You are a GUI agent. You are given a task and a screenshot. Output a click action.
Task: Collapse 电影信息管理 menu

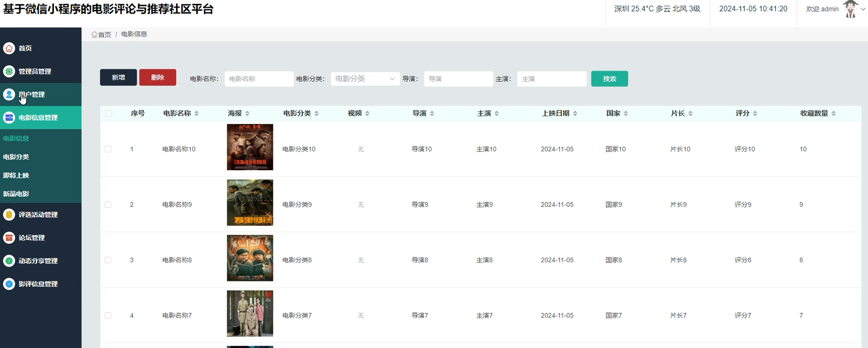[40, 117]
